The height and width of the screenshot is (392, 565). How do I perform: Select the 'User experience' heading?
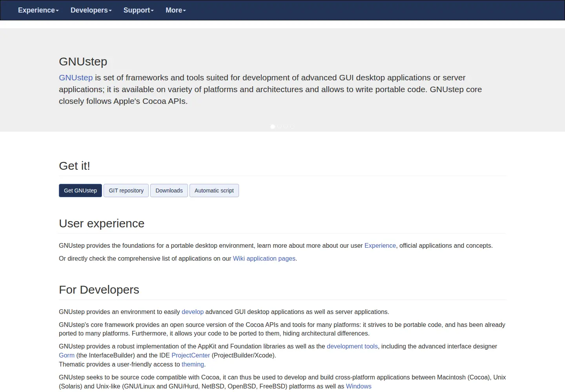point(102,223)
